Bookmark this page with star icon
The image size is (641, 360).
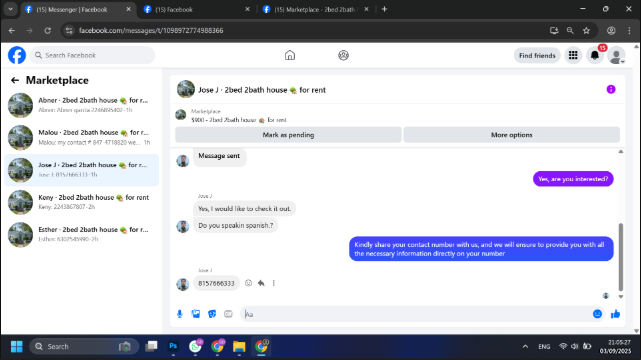[586, 31]
